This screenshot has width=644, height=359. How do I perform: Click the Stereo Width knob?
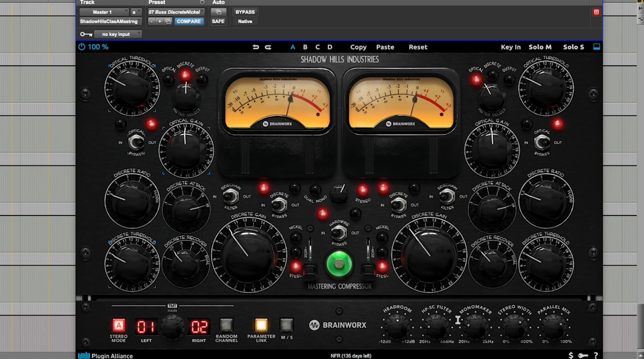515,327
